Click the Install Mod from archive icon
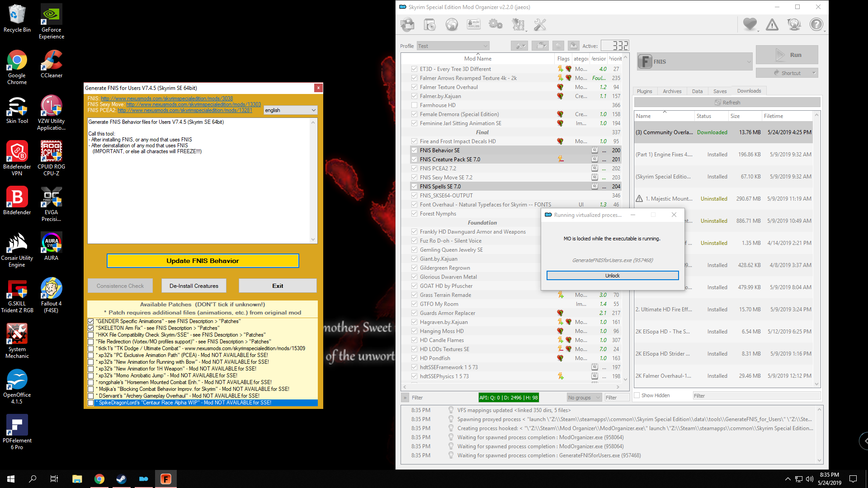Viewport: 868px width, 488px height. pyautogui.click(x=429, y=24)
